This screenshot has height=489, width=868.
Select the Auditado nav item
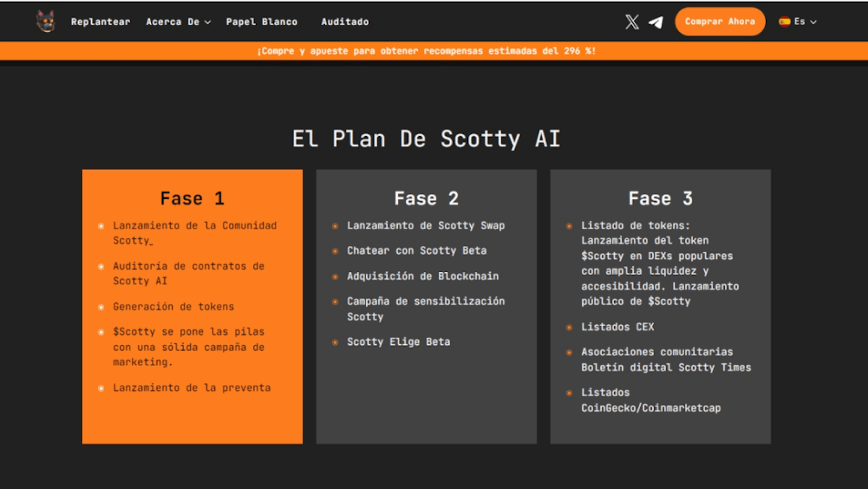[x=345, y=22]
